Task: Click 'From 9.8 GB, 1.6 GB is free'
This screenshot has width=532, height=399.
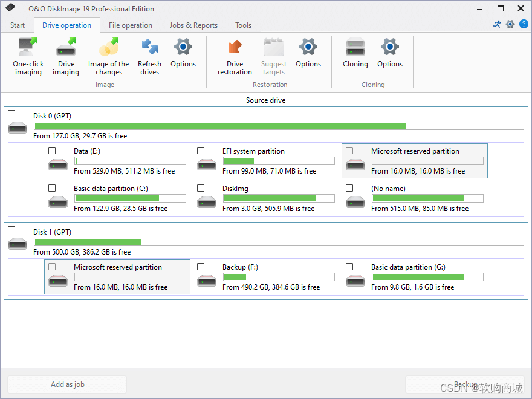Action: click(x=412, y=287)
